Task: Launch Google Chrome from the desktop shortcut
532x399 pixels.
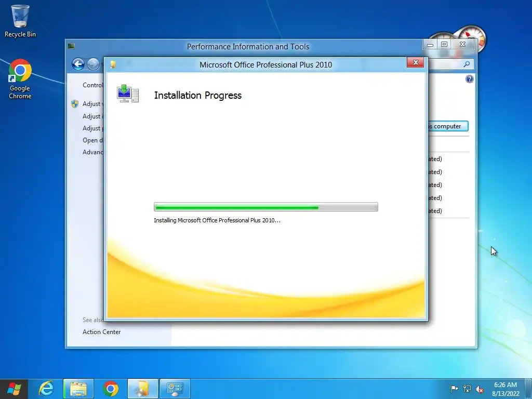Action: tap(20, 79)
